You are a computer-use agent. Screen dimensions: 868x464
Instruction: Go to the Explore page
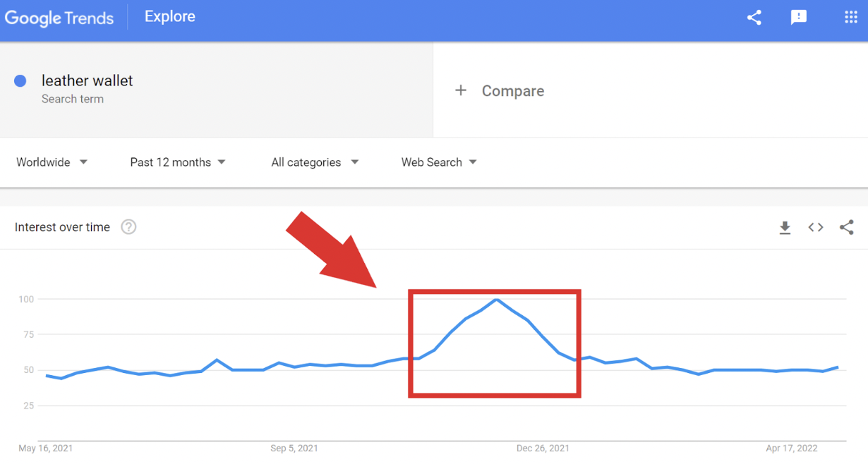click(x=170, y=17)
